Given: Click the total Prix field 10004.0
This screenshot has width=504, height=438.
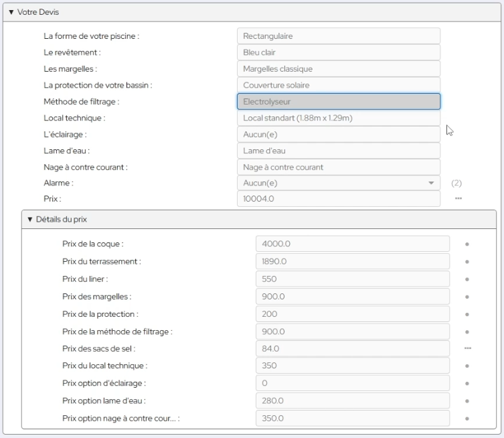Looking at the screenshot, I should tap(339, 199).
